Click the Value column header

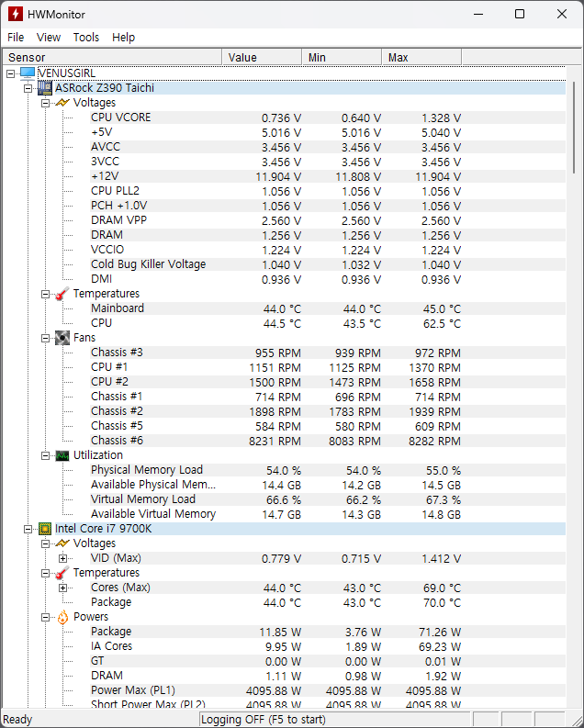[262, 57]
